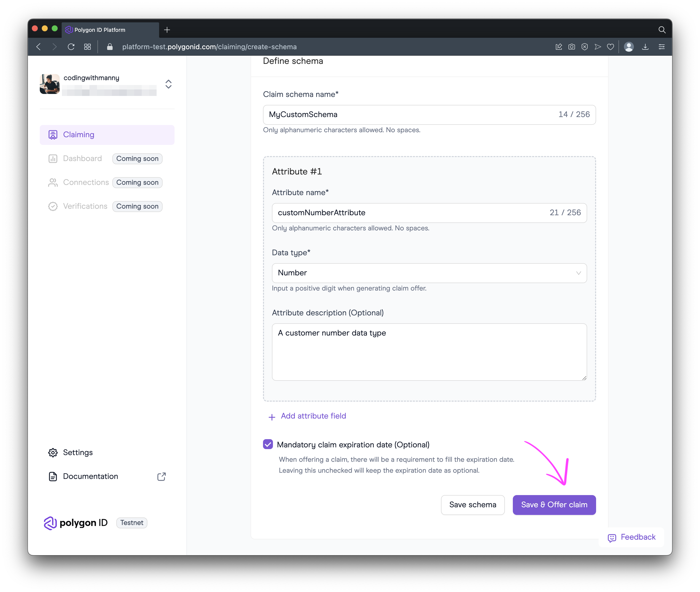700x592 pixels.
Task: Click Add attribute field link
Action: (x=313, y=416)
